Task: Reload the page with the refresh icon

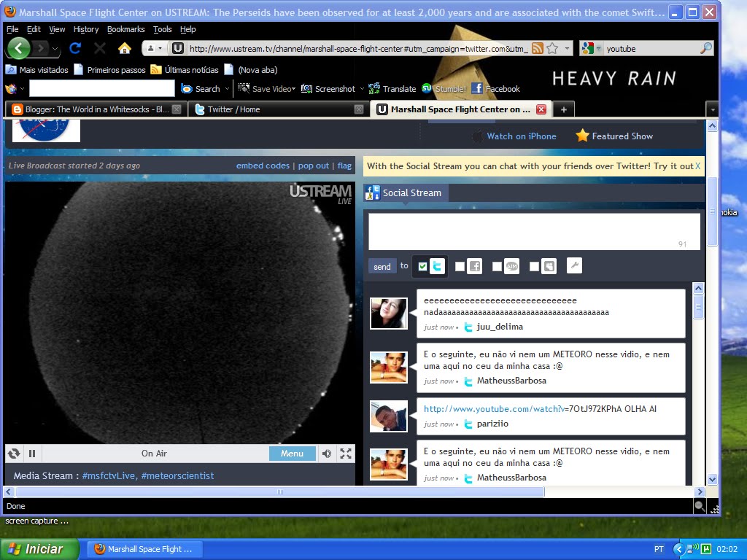Action: tap(75, 48)
